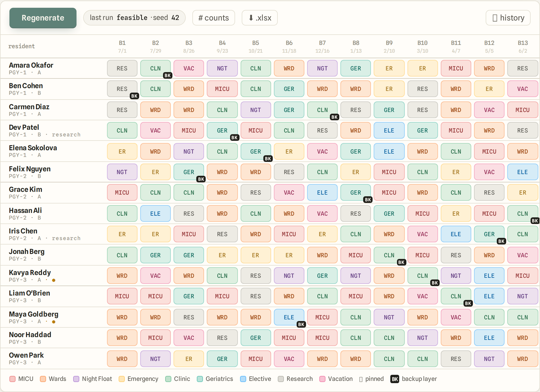Click the BK badge on Iris Chen's B12 cell
Image resolution: width=540 pixels, height=392 pixels.
point(501,241)
